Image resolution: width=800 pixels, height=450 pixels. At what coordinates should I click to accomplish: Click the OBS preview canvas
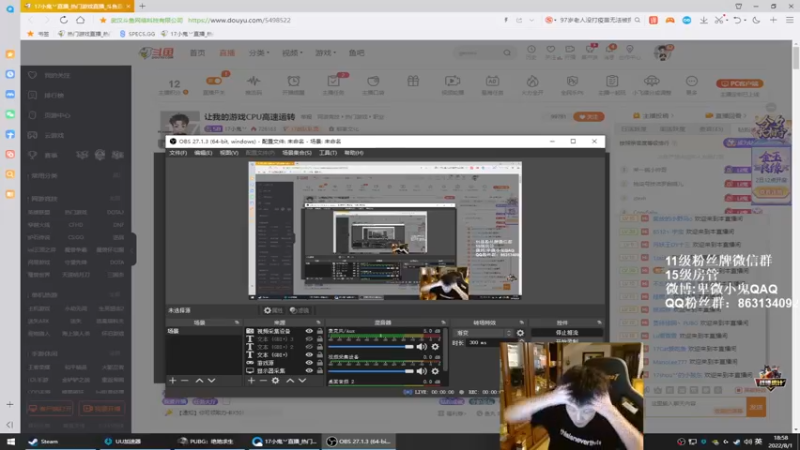click(385, 231)
